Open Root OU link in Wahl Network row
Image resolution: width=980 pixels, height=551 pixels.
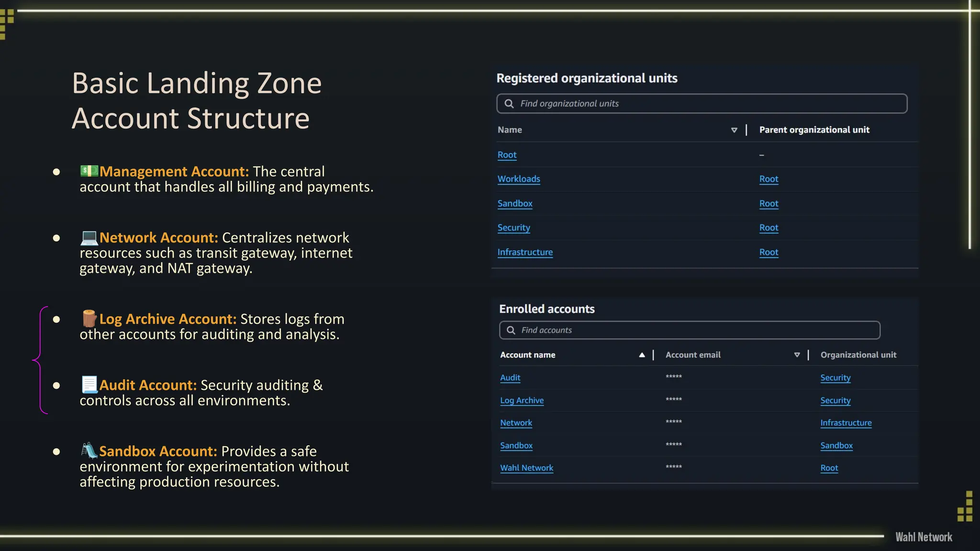coord(829,468)
